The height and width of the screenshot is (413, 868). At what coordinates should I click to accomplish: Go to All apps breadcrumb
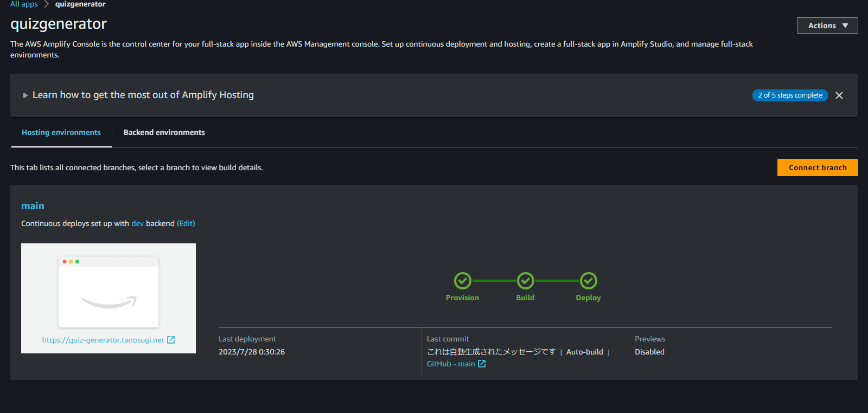(24, 4)
